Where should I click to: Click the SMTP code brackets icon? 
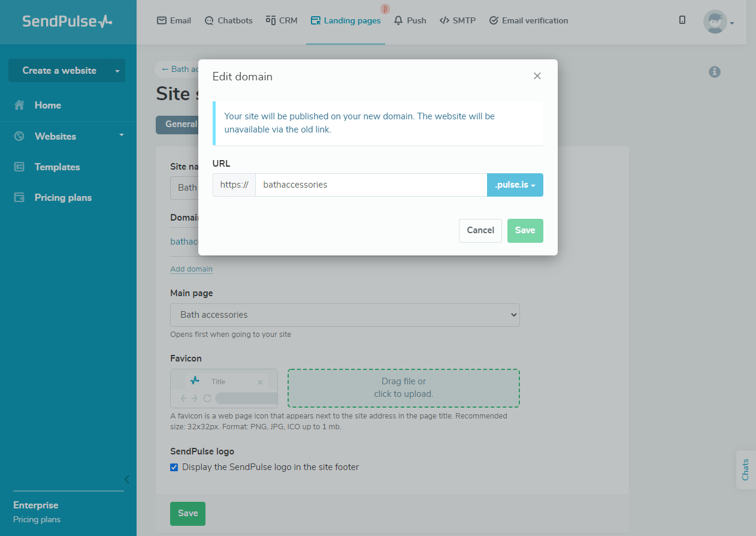[444, 20]
